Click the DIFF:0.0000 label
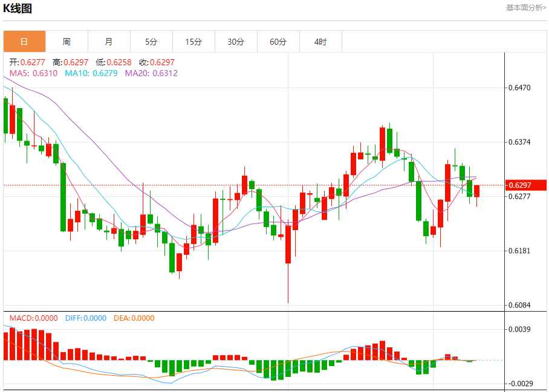Viewport: 549px width, 392px height. coord(86,318)
